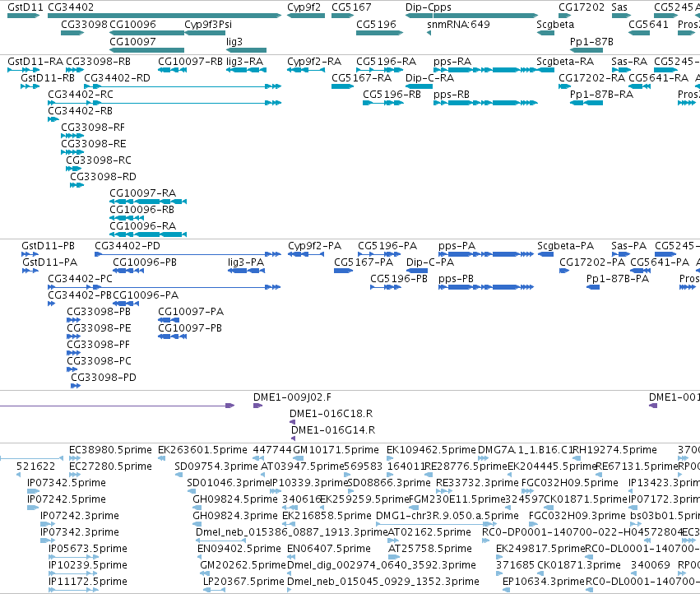Select the Cyp9f3Psi gene label
This screenshot has width=700, height=594.
coord(208,24)
